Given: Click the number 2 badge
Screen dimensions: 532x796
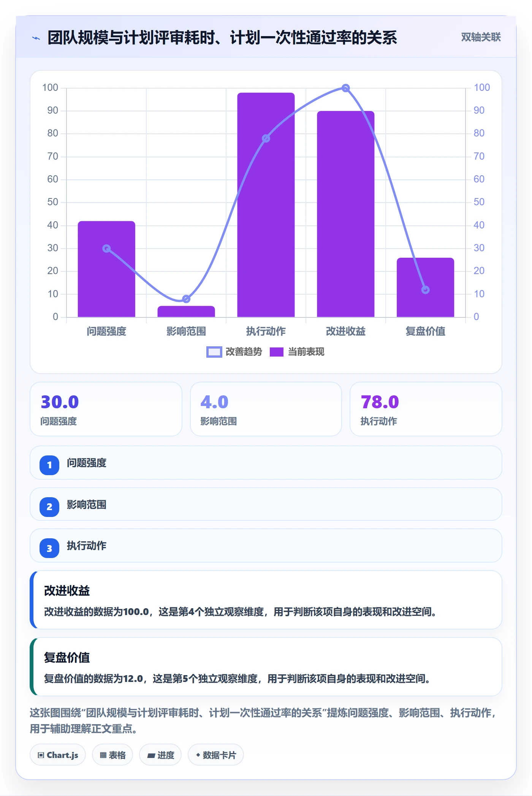Looking at the screenshot, I should pyautogui.click(x=49, y=507).
